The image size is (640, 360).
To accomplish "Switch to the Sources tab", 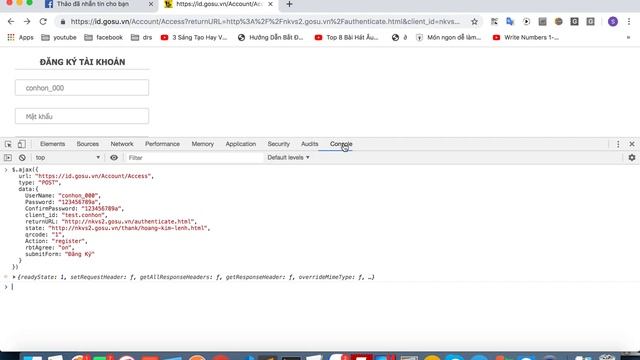I will point(88,144).
